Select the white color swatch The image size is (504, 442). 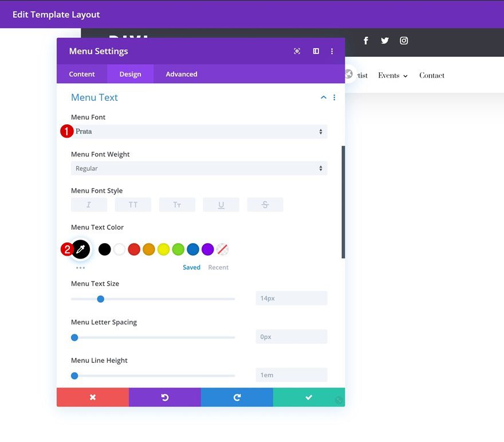tap(119, 249)
